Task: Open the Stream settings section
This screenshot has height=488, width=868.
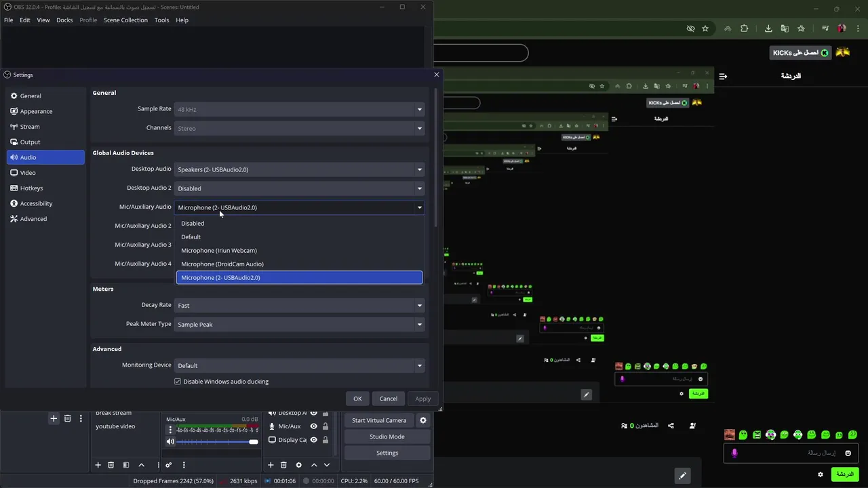Action: pos(45,127)
